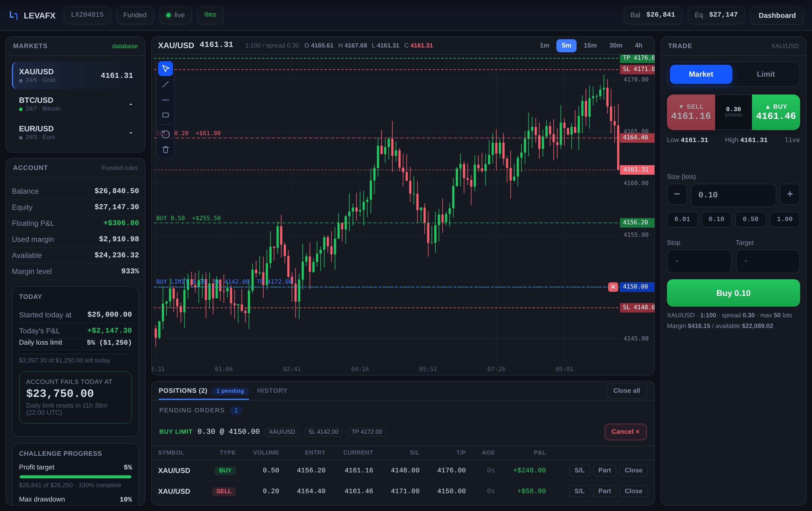
Task: Select the cursor pointer drawing tool
Action: (166, 69)
